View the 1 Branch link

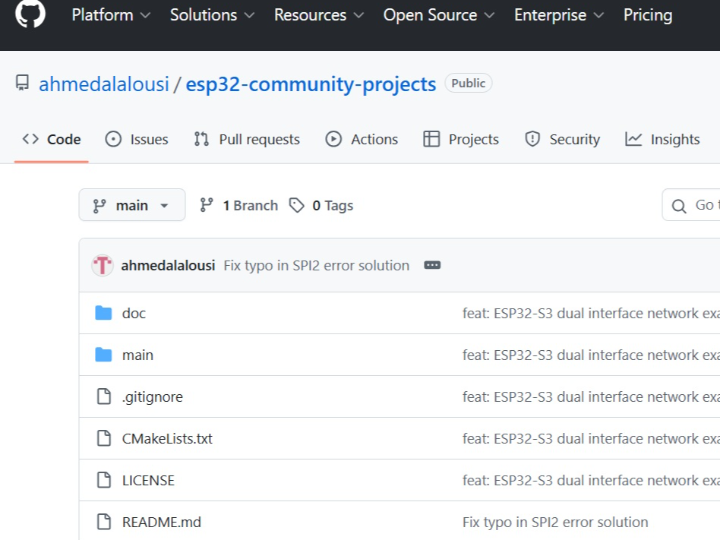239,205
